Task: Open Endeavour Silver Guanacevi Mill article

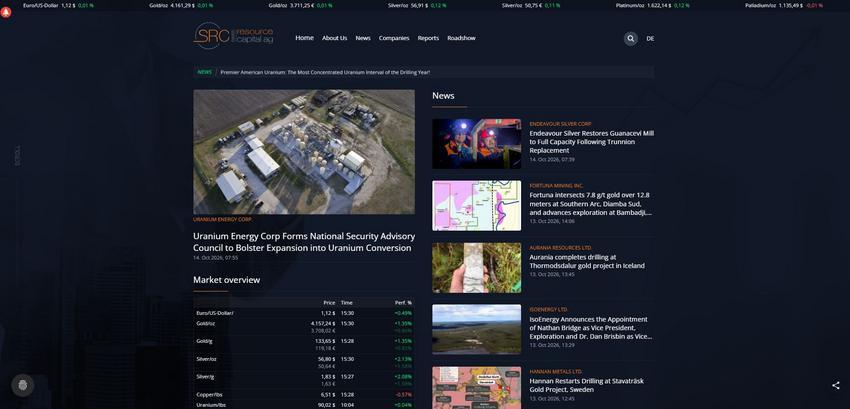Action: tap(591, 142)
